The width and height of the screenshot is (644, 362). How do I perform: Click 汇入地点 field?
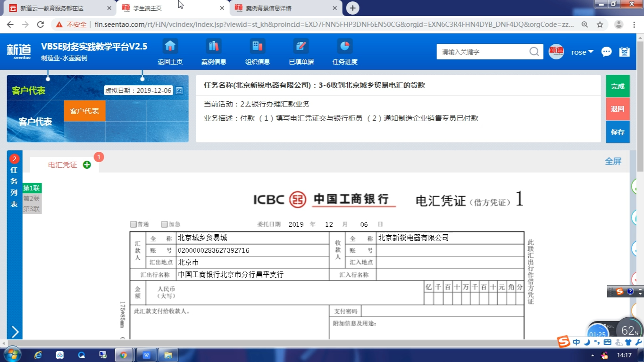[x=450, y=262]
